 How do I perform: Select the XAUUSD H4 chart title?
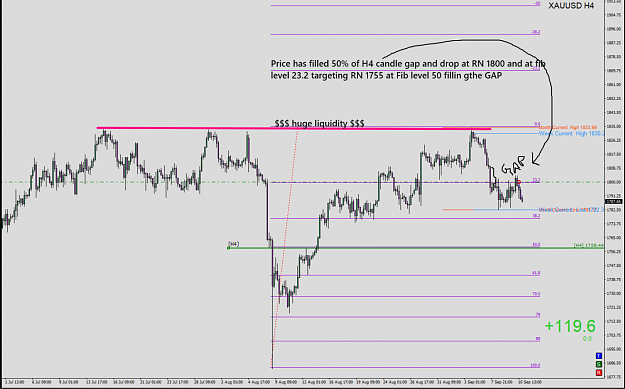tap(571, 6)
